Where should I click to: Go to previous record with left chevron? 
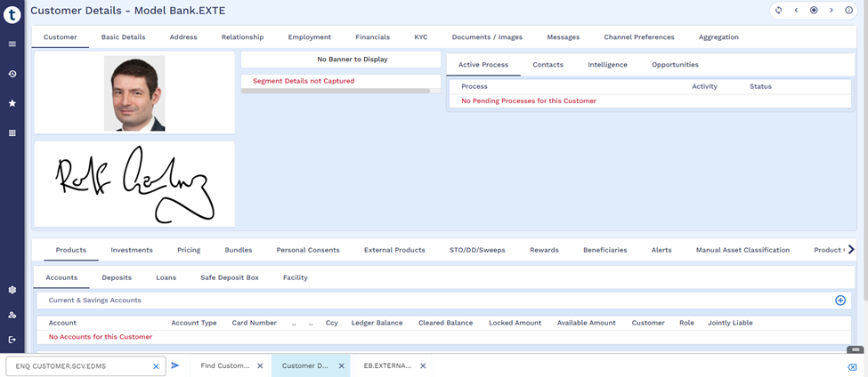[796, 11]
